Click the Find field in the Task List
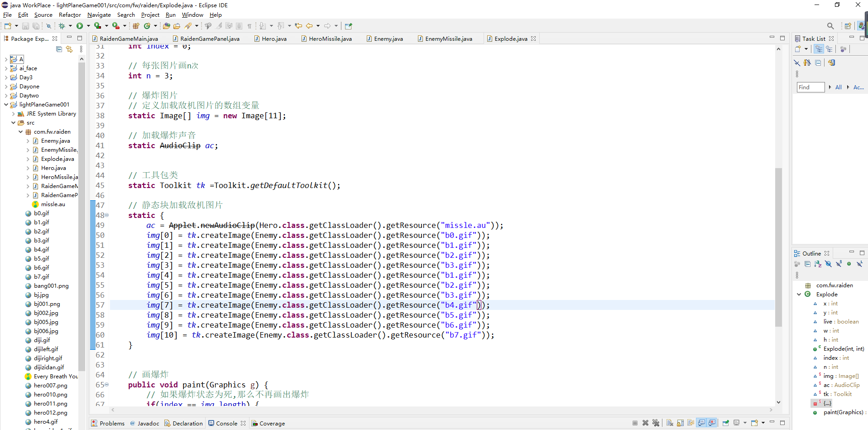This screenshot has width=868, height=430. pyautogui.click(x=810, y=87)
